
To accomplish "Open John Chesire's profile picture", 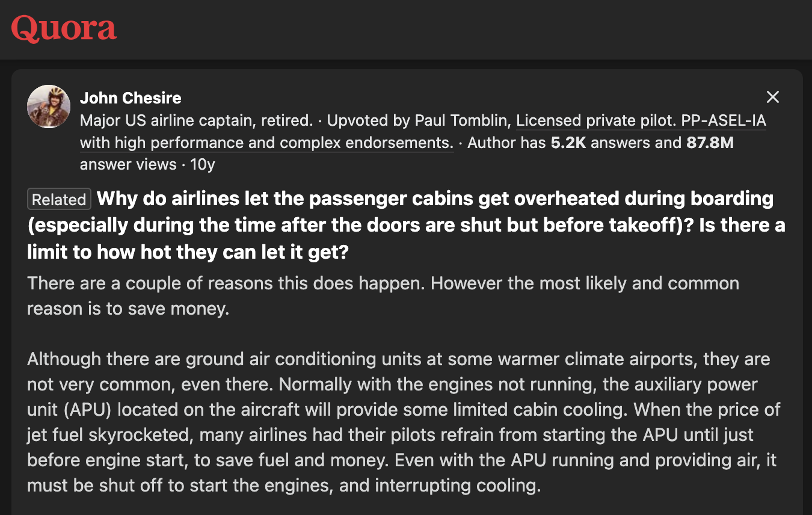I will coord(49,106).
